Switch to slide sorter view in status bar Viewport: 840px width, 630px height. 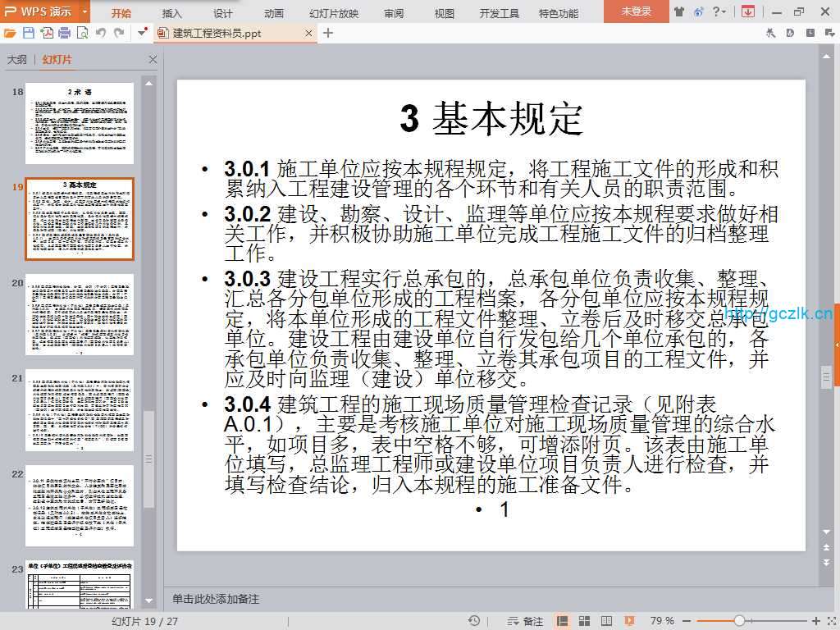coord(585,621)
